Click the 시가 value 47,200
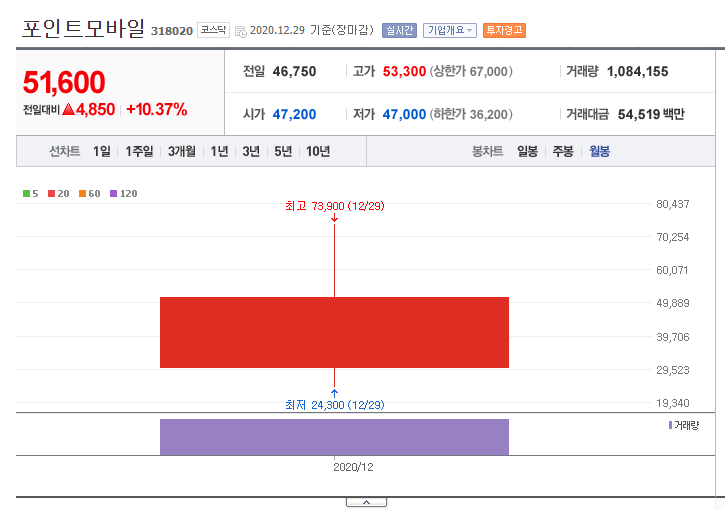Image resolution: width=725 pixels, height=510 pixels. point(294,114)
